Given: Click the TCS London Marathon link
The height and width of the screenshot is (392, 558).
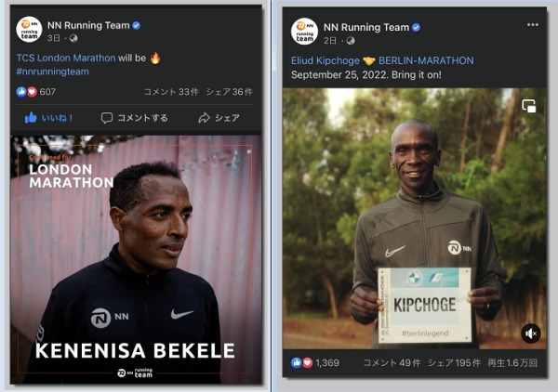Looking at the screenshot, I should pyautogui.click(x=66, y=58).
